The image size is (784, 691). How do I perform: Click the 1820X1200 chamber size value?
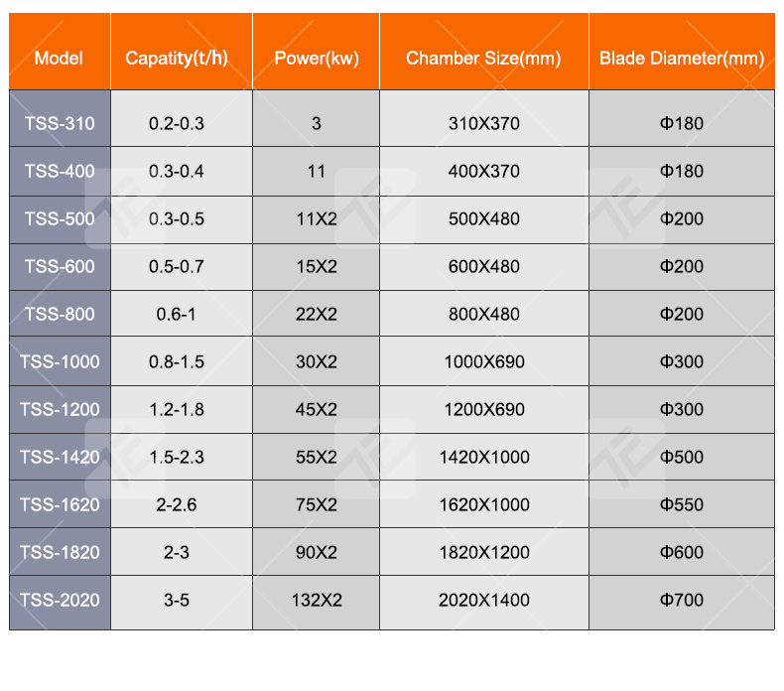tap(484, 552)
